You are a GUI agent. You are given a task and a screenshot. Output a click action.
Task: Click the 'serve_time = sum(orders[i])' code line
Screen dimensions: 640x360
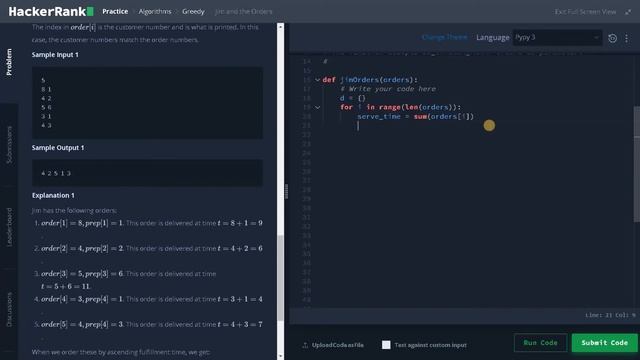coord(416,117)
